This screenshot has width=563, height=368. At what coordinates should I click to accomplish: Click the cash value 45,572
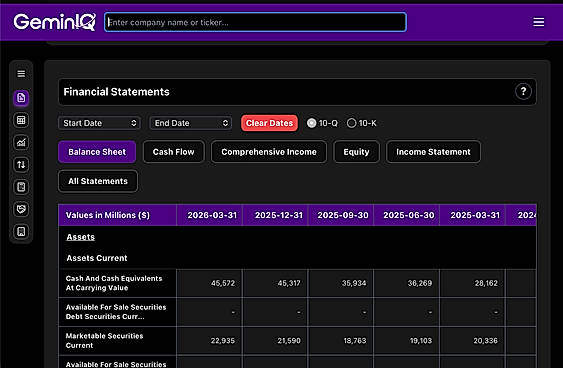pos(223,283)
